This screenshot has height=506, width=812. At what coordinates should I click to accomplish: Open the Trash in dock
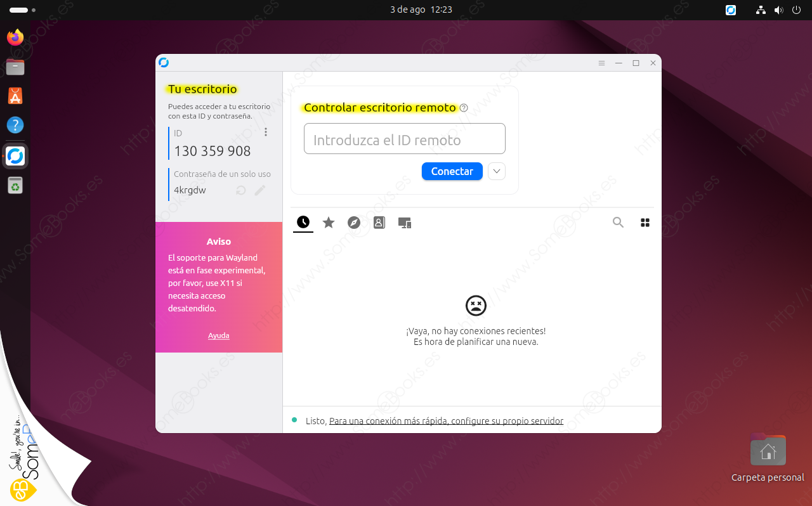[x=15, y=185]
